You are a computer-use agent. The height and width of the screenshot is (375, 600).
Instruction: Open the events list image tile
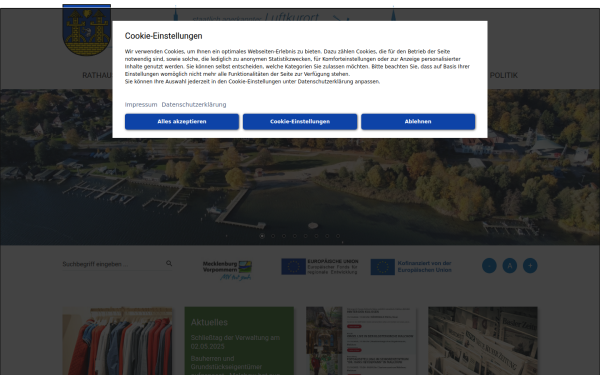[361, 341]
